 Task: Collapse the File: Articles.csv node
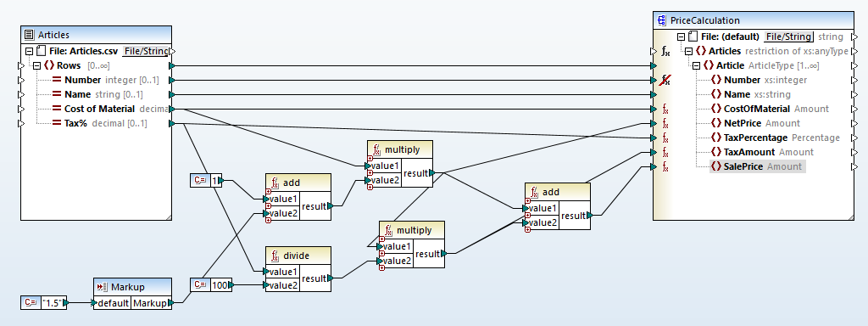click(29, 51)
